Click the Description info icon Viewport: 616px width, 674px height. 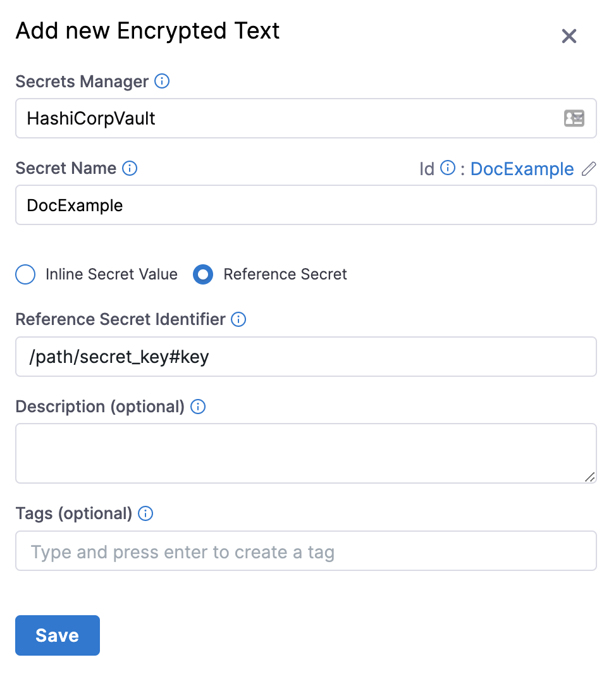coord(198,407)
